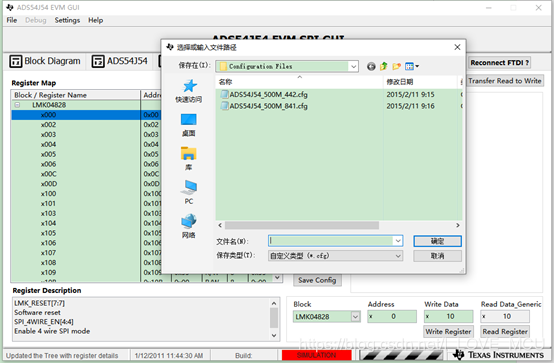Click the ADS54J54 tab icon

coord(98,61)
